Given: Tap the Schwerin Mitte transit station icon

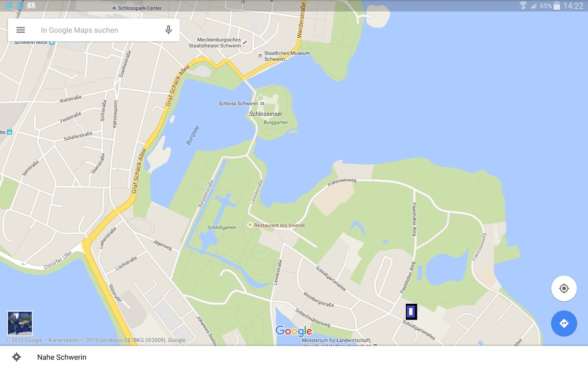Looking at the screenshot, I should point(52,43).
